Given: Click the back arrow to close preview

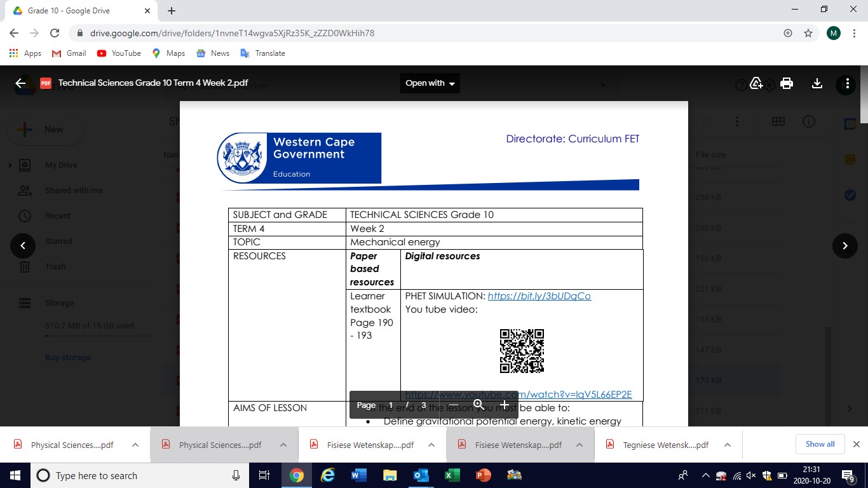Looking at the screenshot, I should tap(20, 83).
